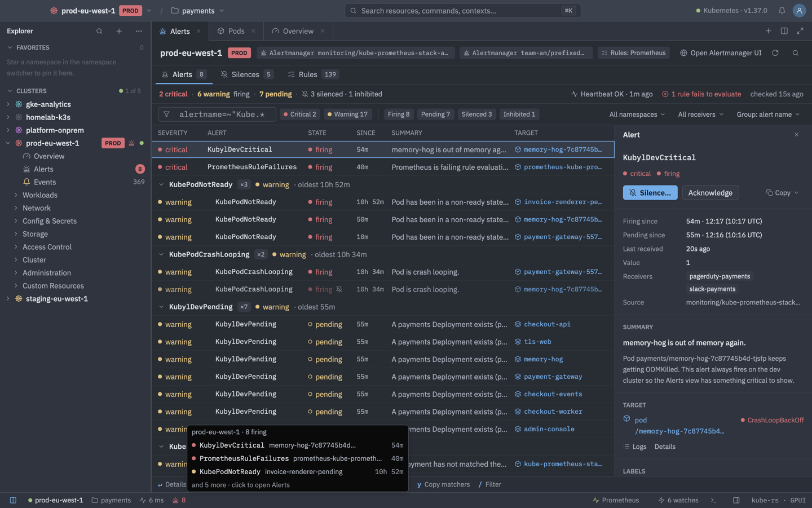Click the status bar alert count icon

179,500
